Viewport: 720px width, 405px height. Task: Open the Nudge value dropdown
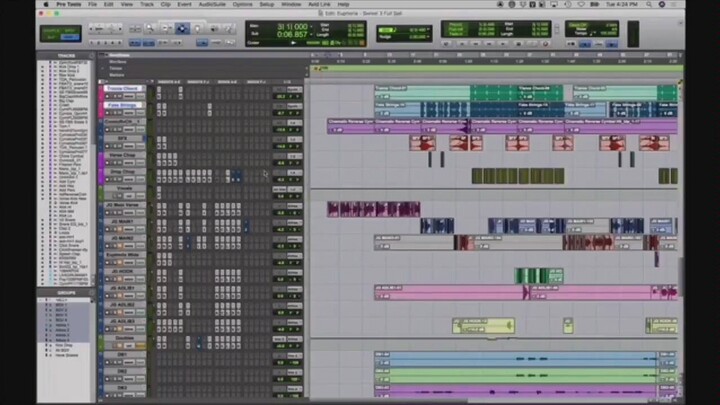point(428,37)
